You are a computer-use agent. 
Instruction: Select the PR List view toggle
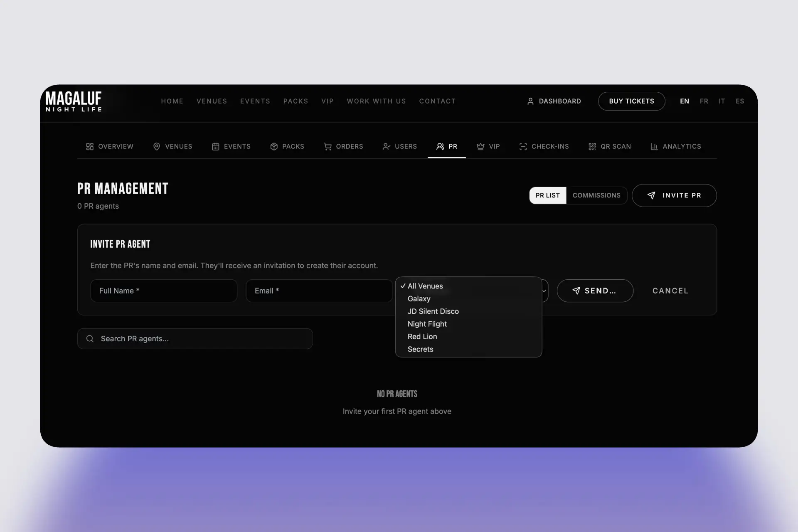[548, 195]
